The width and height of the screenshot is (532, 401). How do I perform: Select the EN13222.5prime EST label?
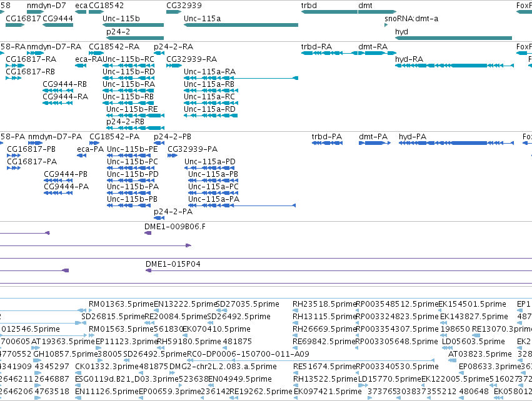185,304
